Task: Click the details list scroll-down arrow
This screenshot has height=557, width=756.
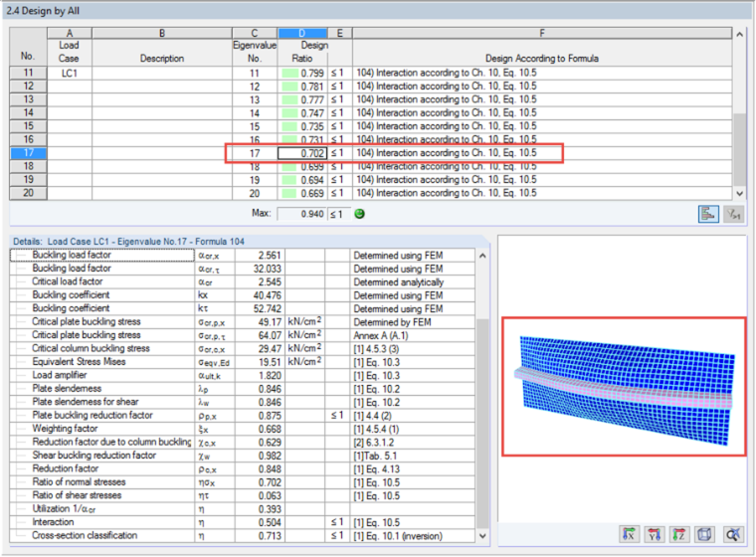Action: 482,536
